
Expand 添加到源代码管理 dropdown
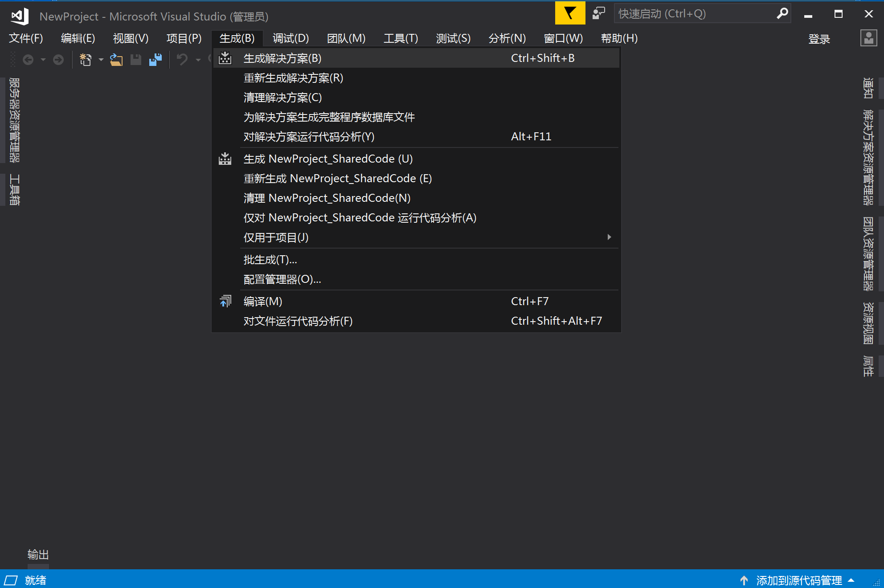click(x=851, y=580)
